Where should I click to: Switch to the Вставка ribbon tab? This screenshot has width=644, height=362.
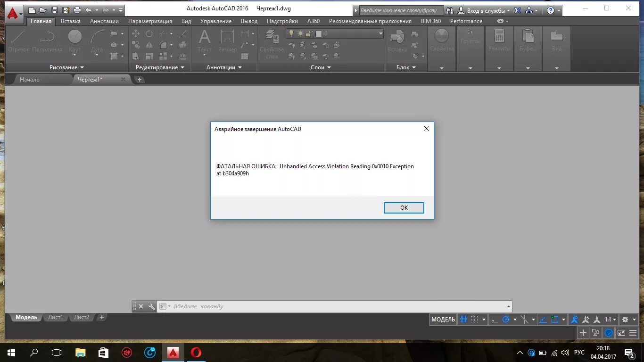click(71, 21)
